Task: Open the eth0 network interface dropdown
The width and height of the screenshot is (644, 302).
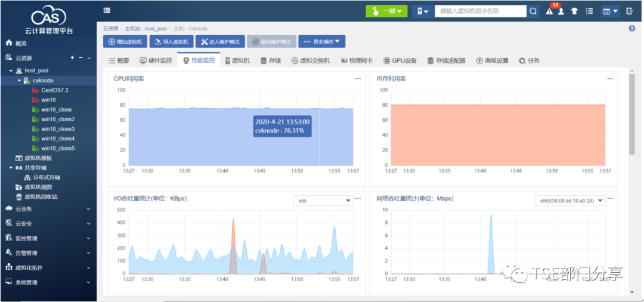Action: pyautogui.click(x=570, y=201)
